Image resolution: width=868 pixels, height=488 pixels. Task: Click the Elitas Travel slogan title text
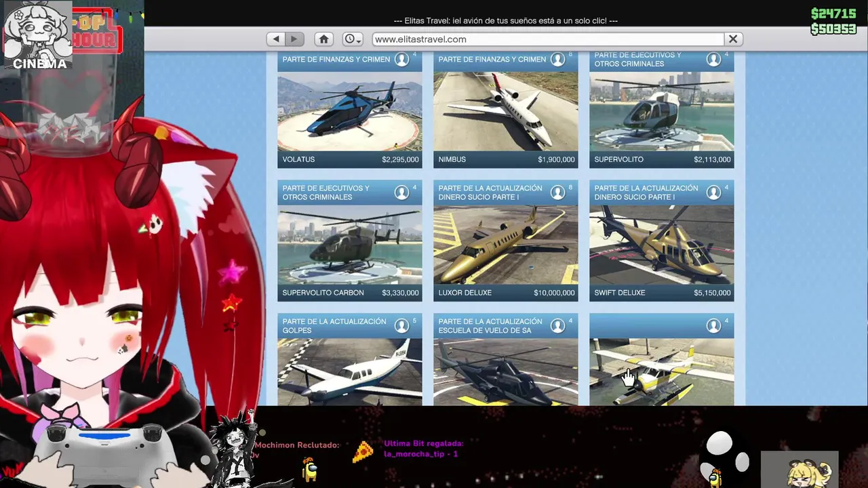point(506,21)
